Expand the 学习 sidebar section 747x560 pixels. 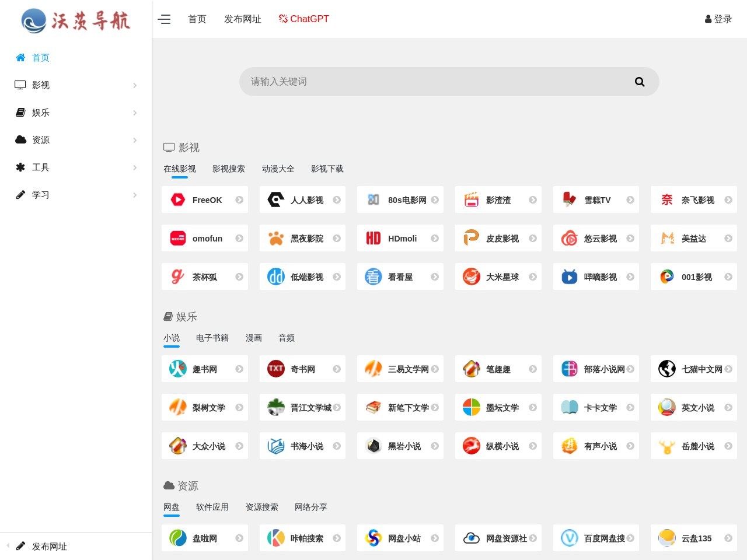[76, 195]
